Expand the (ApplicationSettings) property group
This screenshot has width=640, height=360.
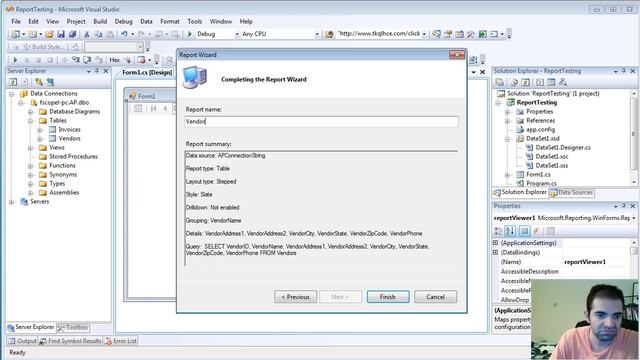(496, 243)
